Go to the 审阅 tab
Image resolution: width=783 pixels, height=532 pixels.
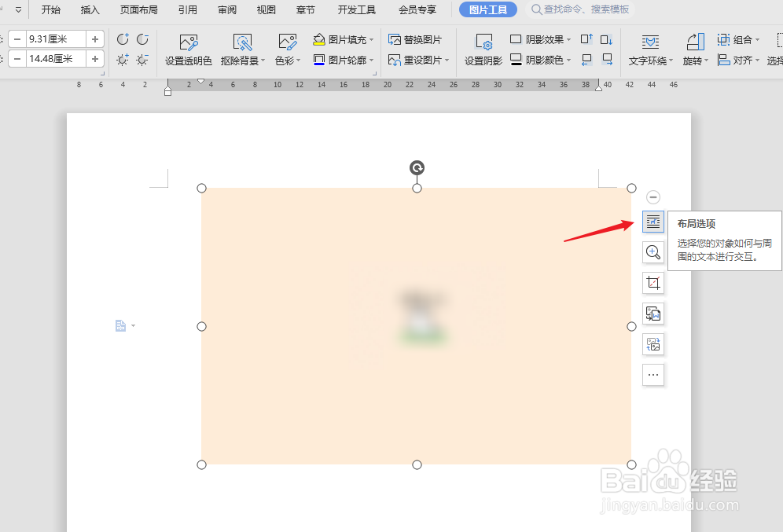click(x=227, y=9)
